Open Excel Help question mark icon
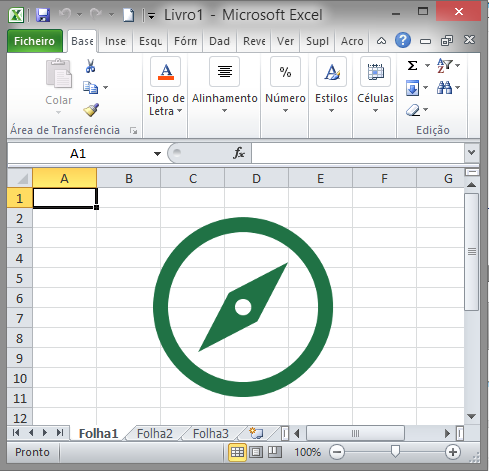This screenshot has height=471, width=489. [x=403, y=40]
